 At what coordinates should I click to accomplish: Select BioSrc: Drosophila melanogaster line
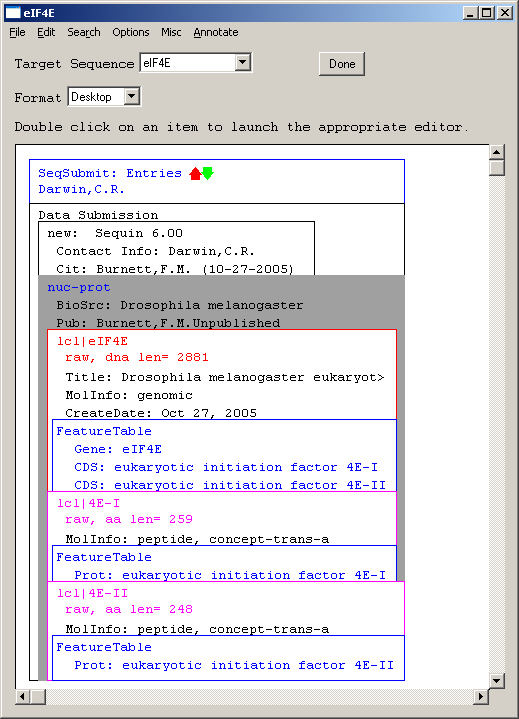point(180,305)
